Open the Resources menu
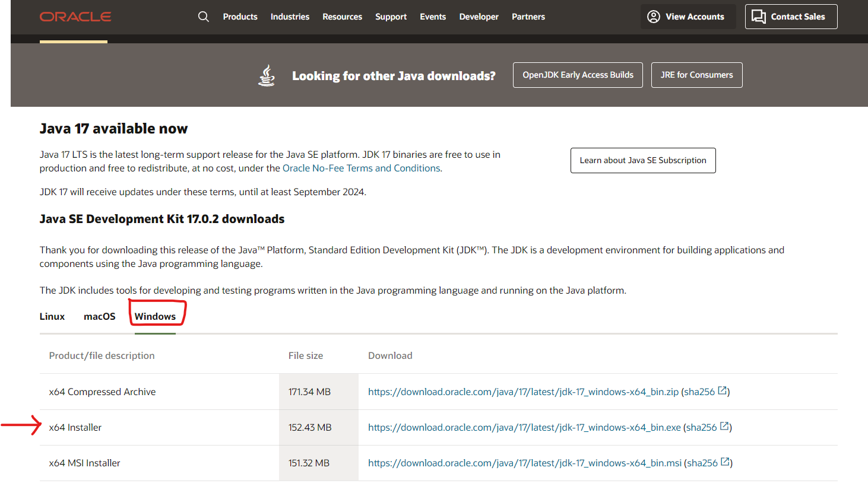868x493 pixels. tap(342, 17)
